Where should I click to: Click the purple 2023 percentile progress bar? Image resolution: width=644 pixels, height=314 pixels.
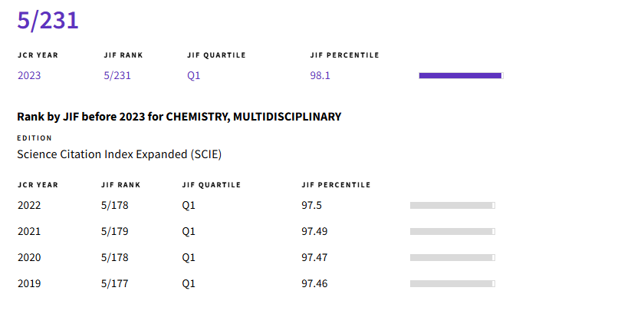[460, 75]
